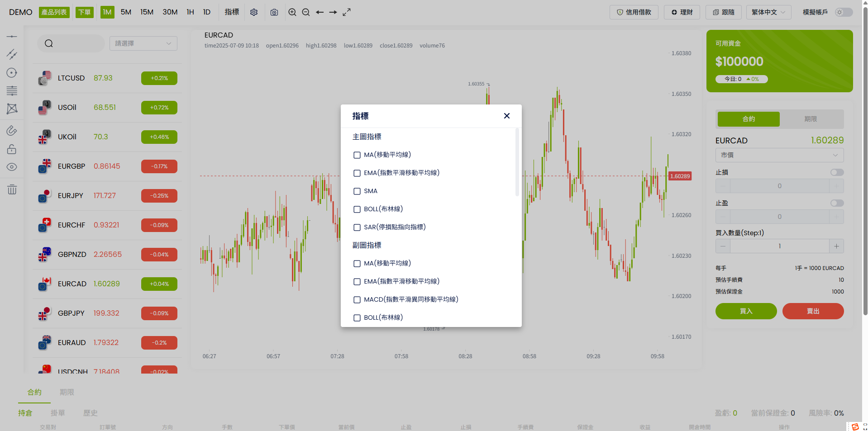Check the main chart MA(移動平均線) checkbox
Image resolution: width=868 pixels, height=431 pixels.
357,155
